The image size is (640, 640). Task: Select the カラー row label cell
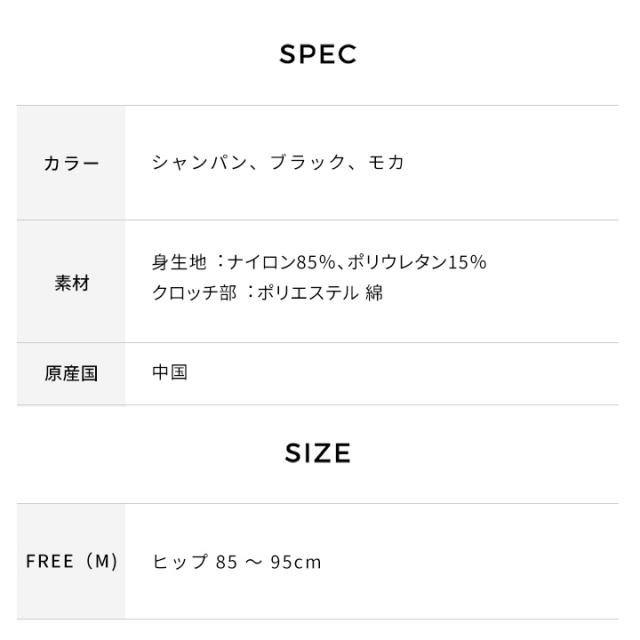click(70, 163)
